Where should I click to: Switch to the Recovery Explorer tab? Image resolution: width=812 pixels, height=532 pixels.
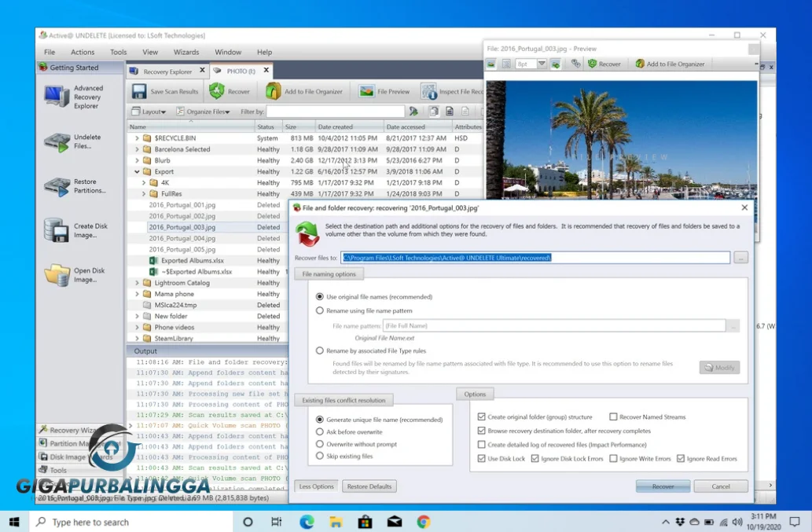[167, 69]
